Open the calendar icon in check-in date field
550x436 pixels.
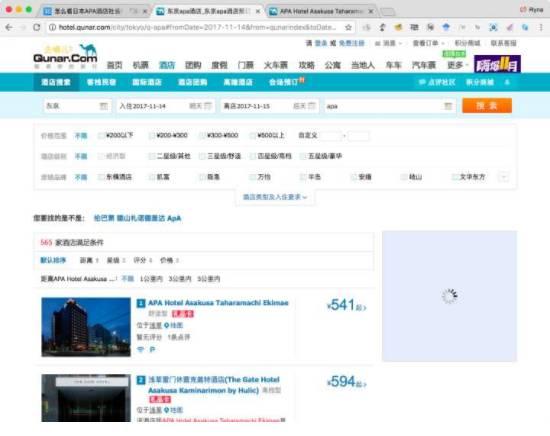(208, 106)
